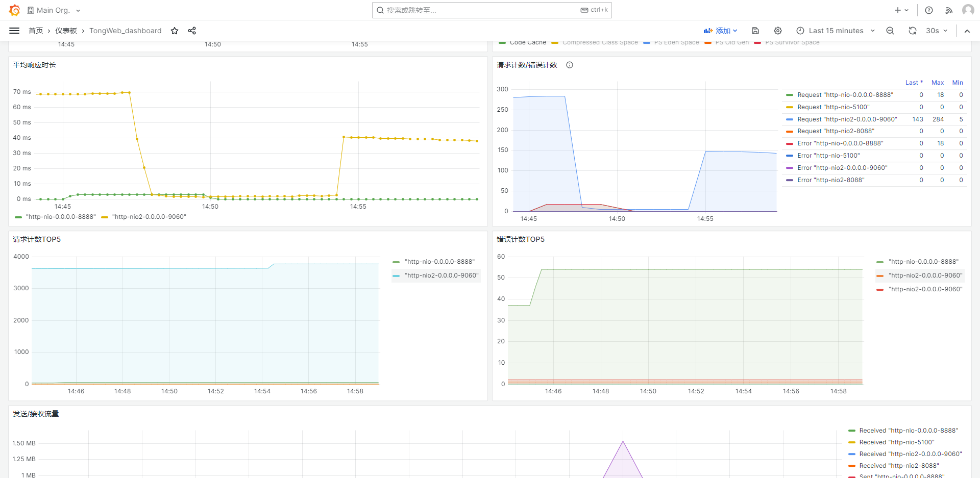Open the 30s refresh interval dropdown
The width and height of the screenshot is (980, 478).
click(937, 31)
